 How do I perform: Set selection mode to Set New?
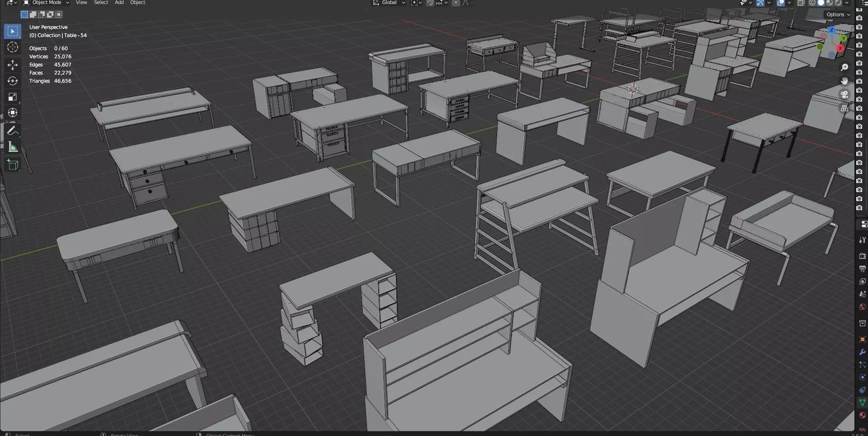pyautogui.click(x=24, y=14)
